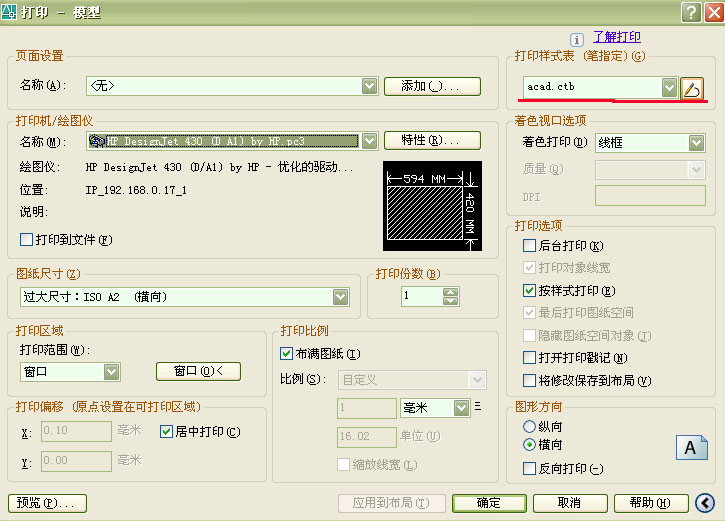Screen dimensions: 725x521
Task: Click the help question mark in title bar
Action: [x=691, y=12]
